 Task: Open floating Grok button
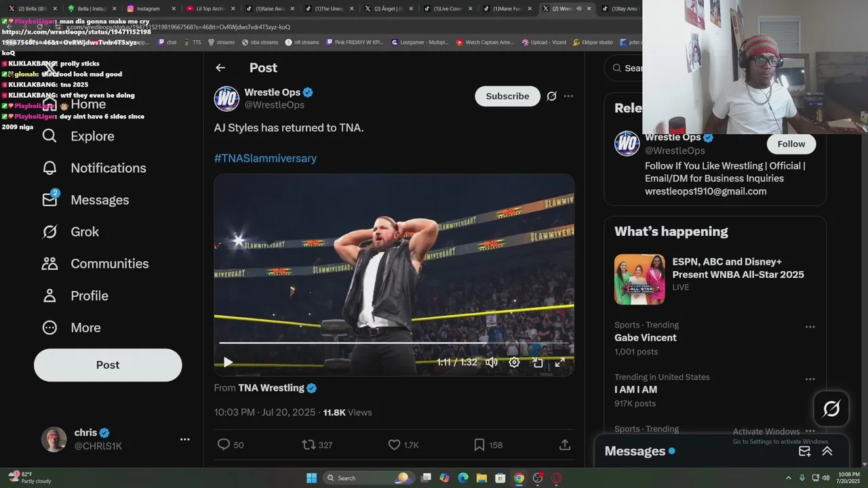pos(831,409)
